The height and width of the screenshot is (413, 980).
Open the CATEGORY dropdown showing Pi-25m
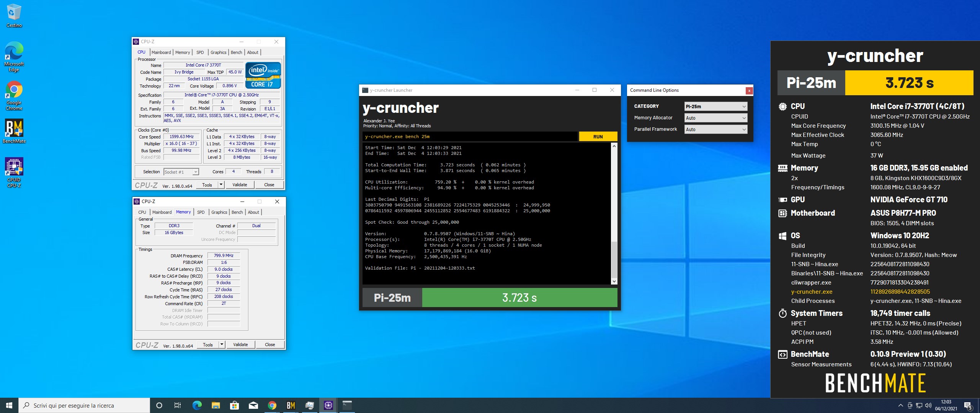(715, 106)
